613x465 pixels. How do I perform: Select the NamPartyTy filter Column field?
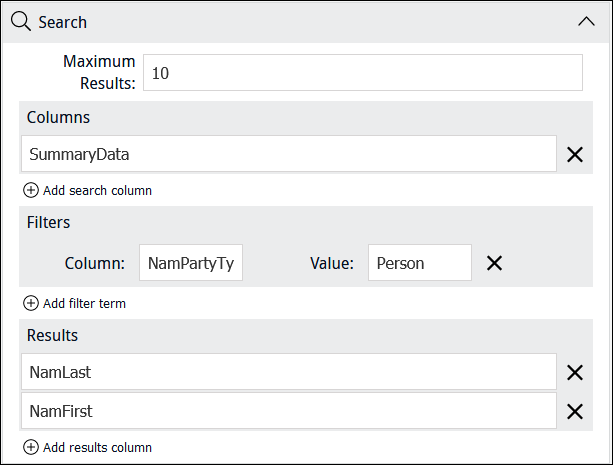pyautogui.click(x=191, y=262)
